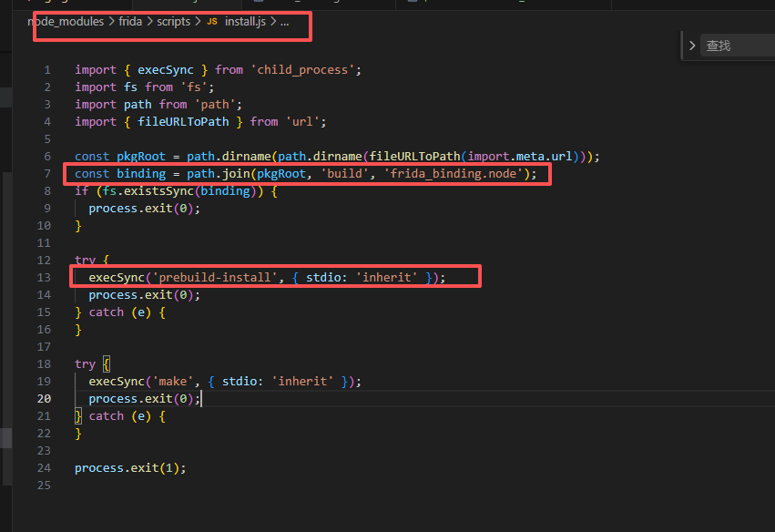The image size is (775, 532).
Task: Select line 7 via its line number
Action: tap(46, 174)
